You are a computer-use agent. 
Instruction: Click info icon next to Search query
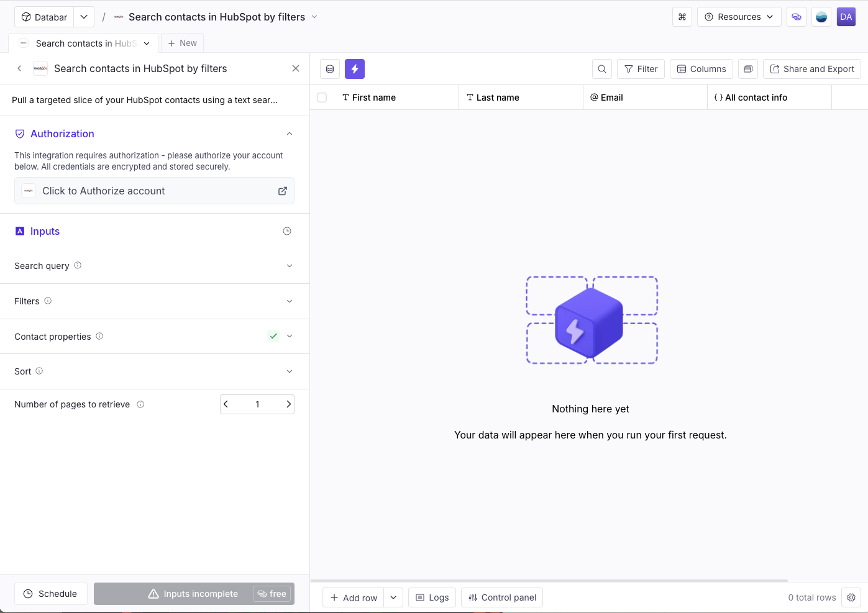coord(78,265)
